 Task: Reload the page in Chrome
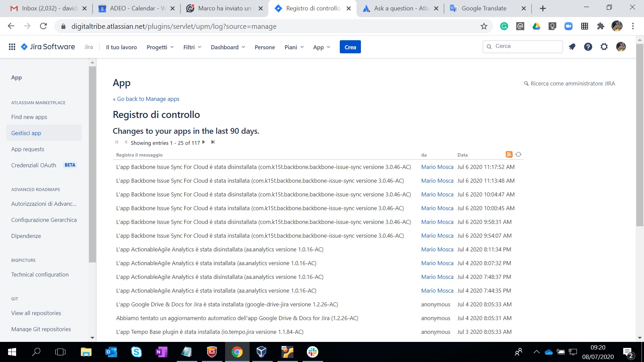[43, 26]
